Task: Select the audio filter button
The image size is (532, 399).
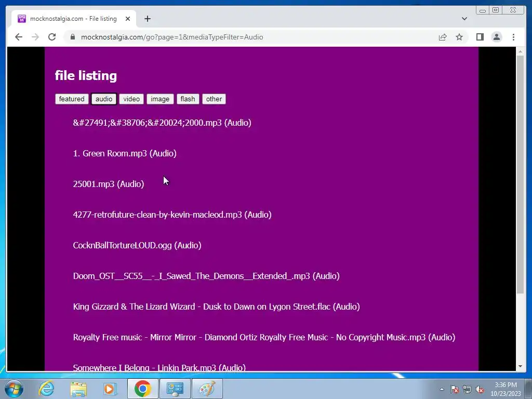Action: click(104, 99)
